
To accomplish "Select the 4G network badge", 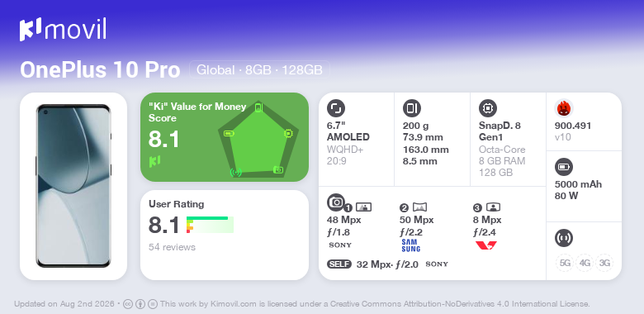I will (585, 263).
